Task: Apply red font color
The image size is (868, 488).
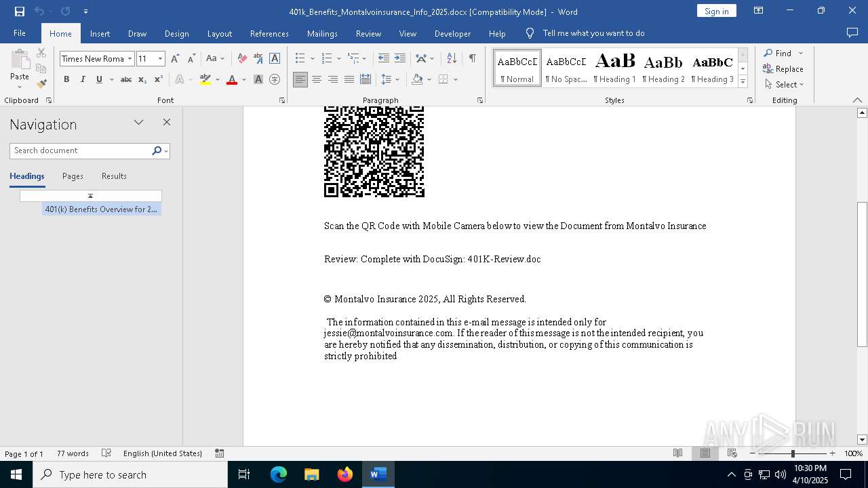Action: point(232,79)
